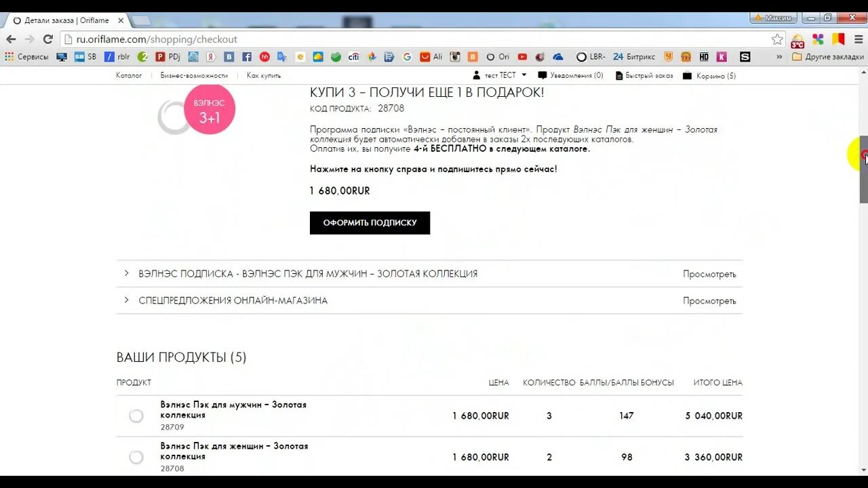The width and height of the screenshot is (868, 488).
Task: Open a new tab next to Oriflame tab
Action: click(141, 21)
